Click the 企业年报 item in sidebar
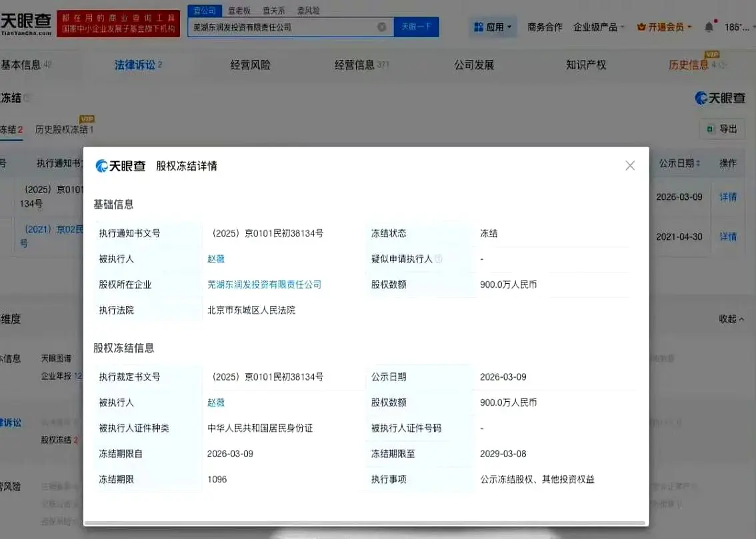 click(x=61, y=376)
